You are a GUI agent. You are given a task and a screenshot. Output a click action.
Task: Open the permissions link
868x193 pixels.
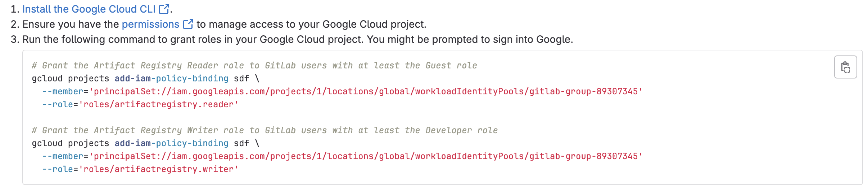[x=150, y=24]
